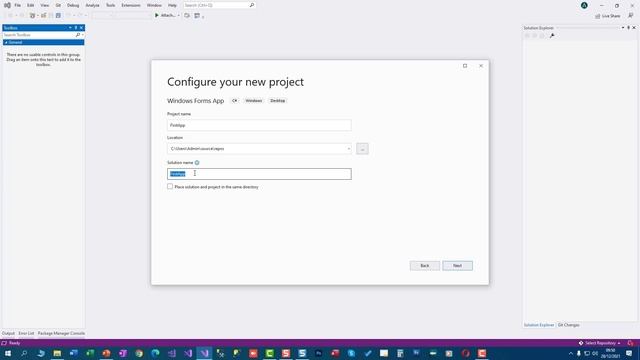Show hidden system tray icons

pos(571,353)
